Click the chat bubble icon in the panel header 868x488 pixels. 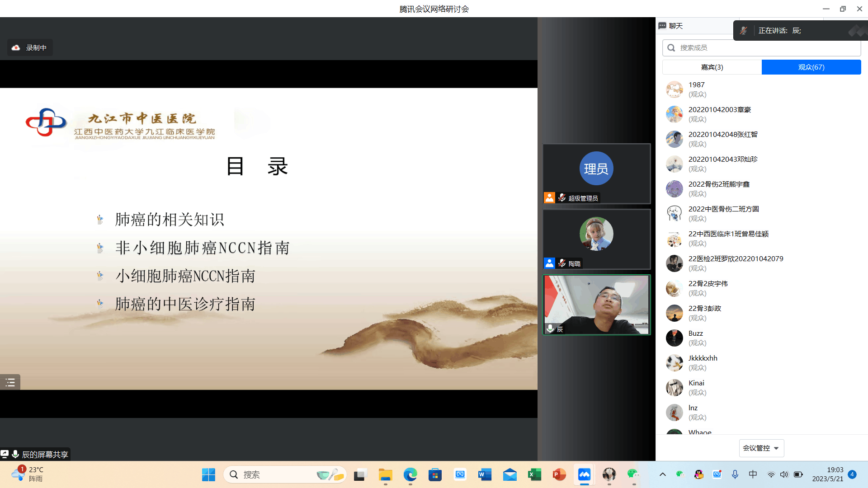662,26
